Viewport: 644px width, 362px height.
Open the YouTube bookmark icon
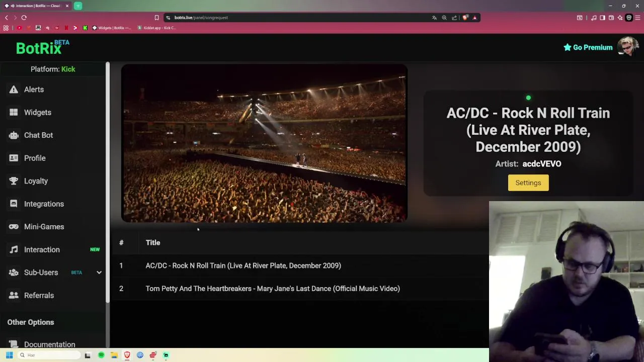pos(19,28)
